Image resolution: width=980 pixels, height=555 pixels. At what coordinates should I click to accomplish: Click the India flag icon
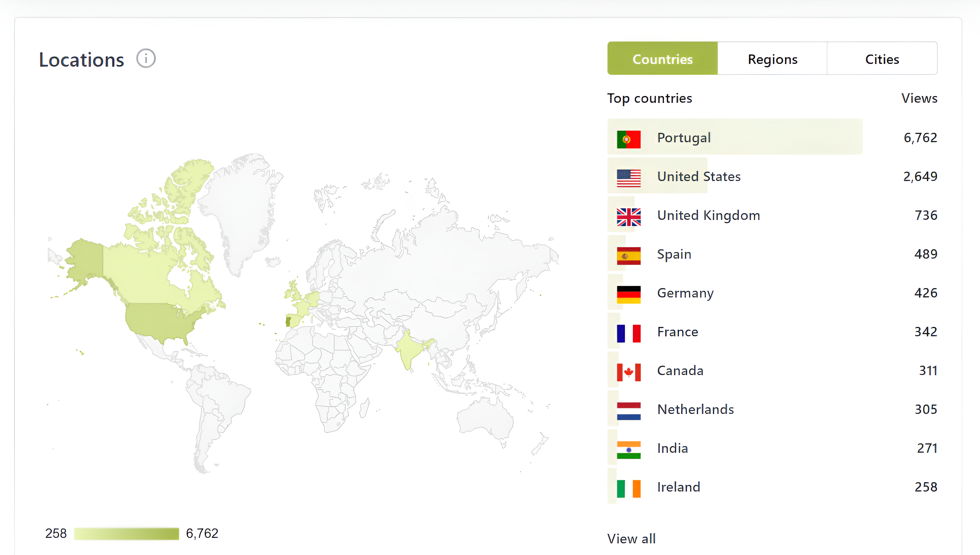coord(629,449)
